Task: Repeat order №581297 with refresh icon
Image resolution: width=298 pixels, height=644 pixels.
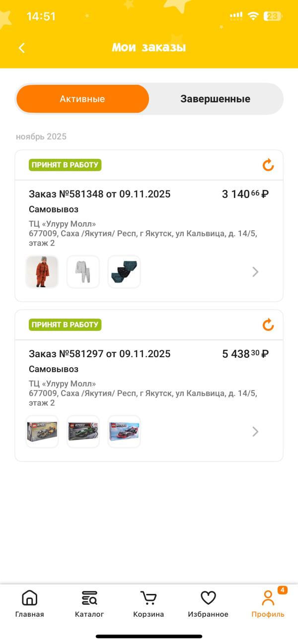Action: (x=268, y=325)
